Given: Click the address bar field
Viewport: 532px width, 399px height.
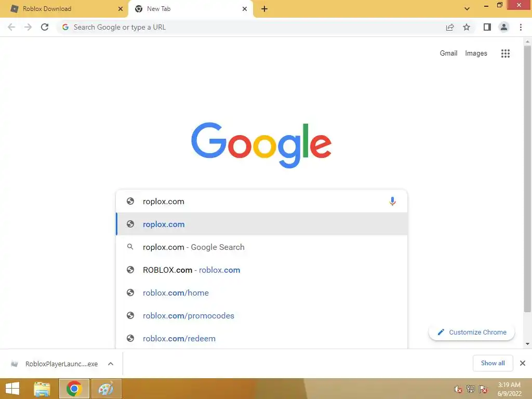Looking at the screenshot, I should click(251, 27).
